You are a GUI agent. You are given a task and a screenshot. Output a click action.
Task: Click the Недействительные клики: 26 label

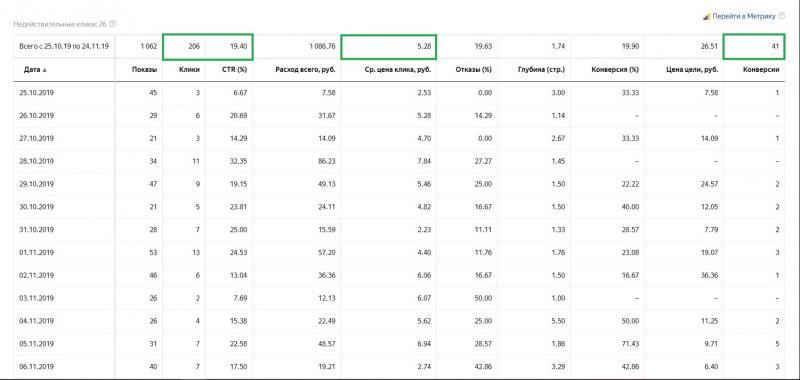60,24
